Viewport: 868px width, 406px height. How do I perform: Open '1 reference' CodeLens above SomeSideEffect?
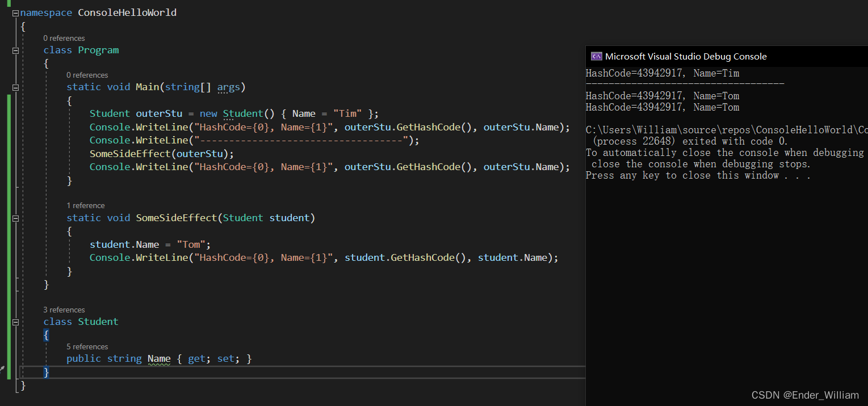pyautogui.click(x=85, y=205)
